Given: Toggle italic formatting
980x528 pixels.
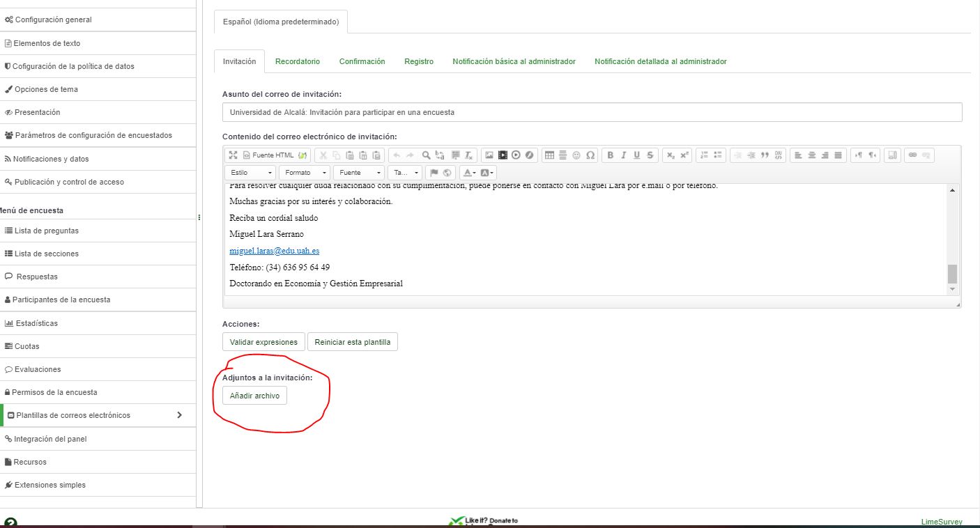Looking at the screenshot, I should [624, 155].
